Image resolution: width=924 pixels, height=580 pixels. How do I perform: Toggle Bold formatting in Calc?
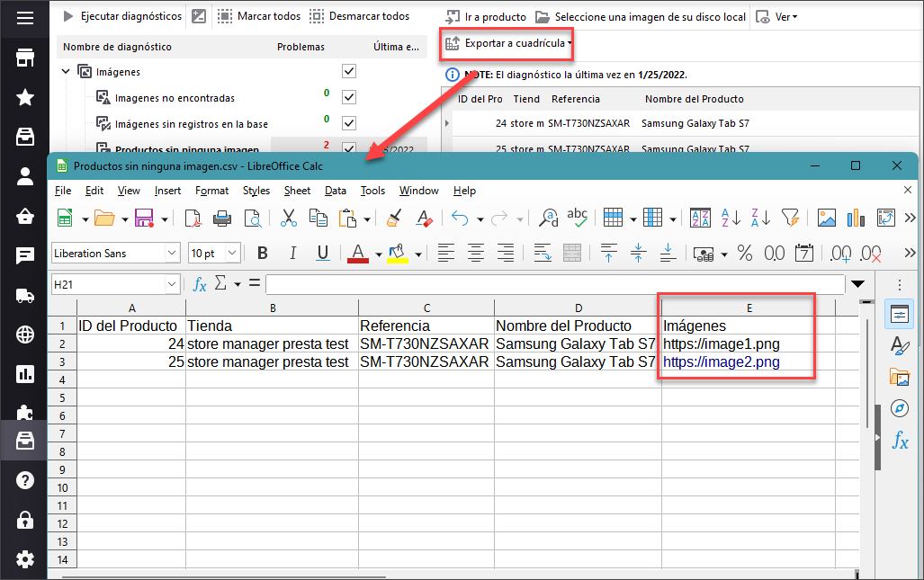click(x=263, y=254)
